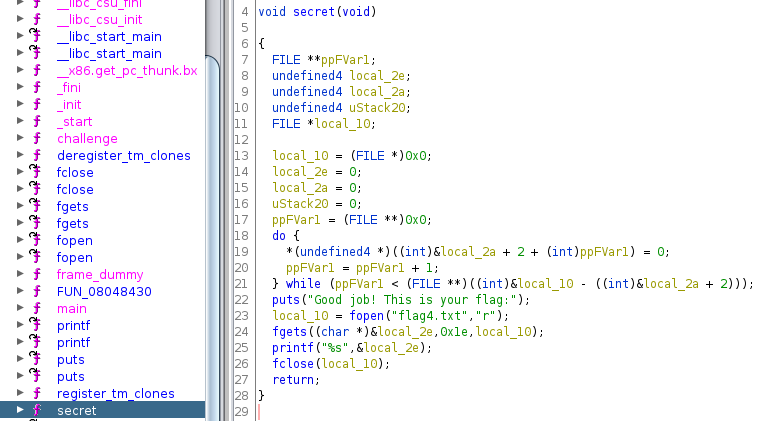Select the _init function label
The height and width of the screenshot is (421, 783).
point(68,104)
